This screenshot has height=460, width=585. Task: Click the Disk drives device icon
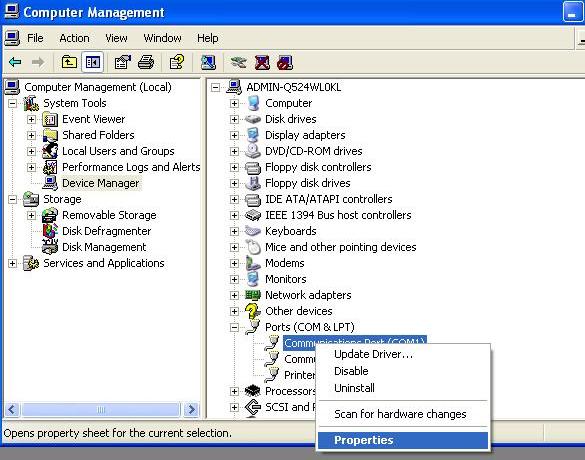pyautogui.click(x=253, y=119)
